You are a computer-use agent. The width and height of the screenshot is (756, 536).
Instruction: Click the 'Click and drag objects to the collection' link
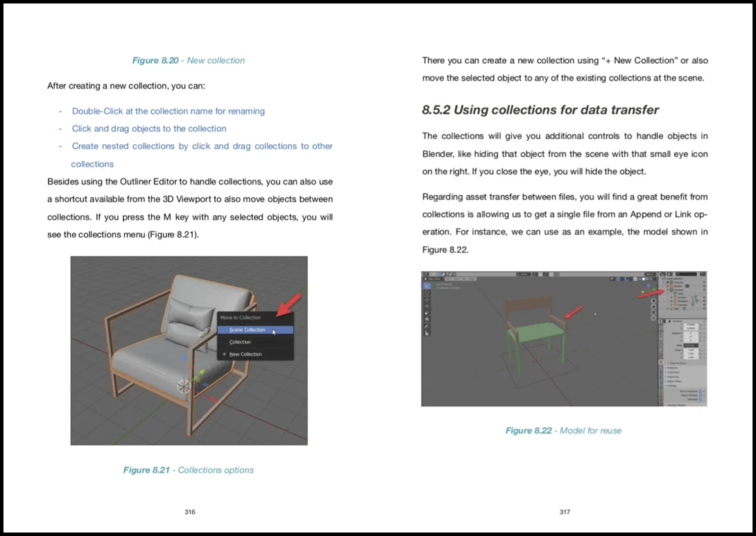tap(148, 128)
